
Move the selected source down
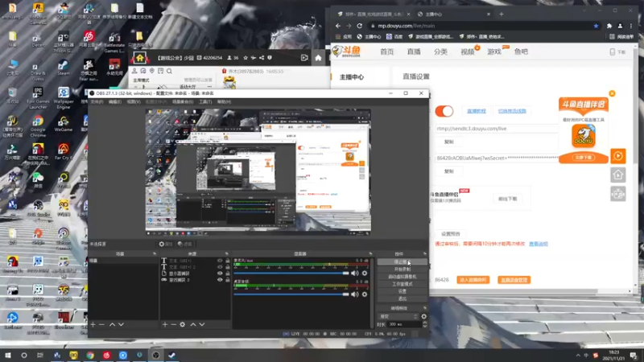(202, 325)
